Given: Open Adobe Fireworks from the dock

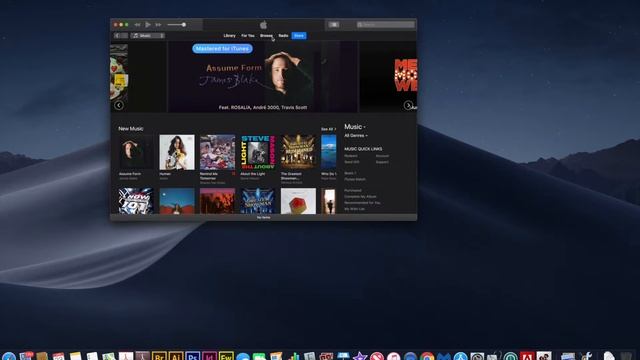Looking at the screenshot, I should (x=226, y=356).
